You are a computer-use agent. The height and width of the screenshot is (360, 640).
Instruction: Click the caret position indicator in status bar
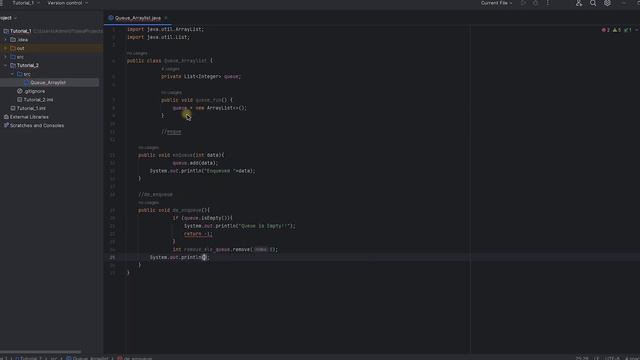[582, 358]
